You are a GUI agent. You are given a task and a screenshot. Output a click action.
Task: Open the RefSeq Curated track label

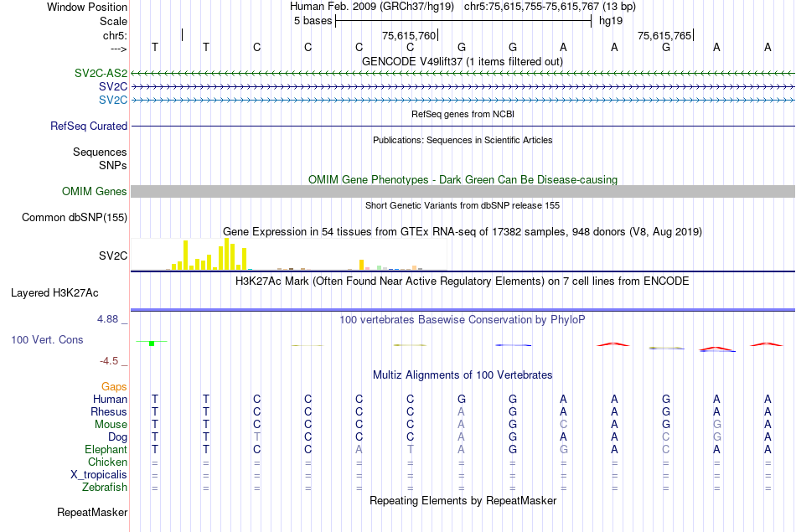point(88,126)
